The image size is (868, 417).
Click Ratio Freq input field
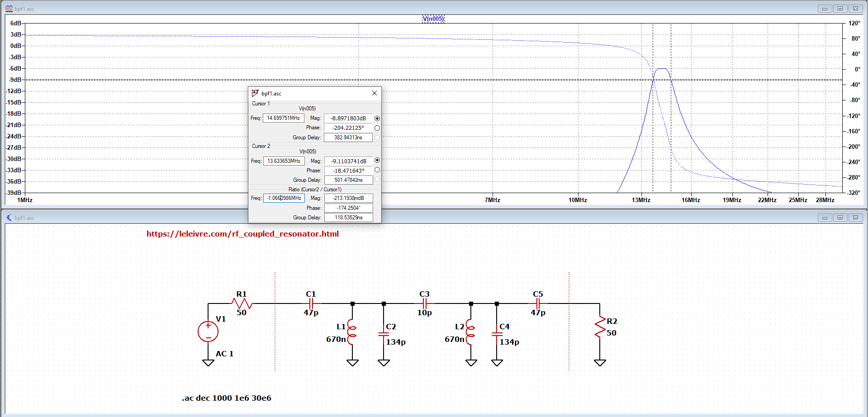284,198
